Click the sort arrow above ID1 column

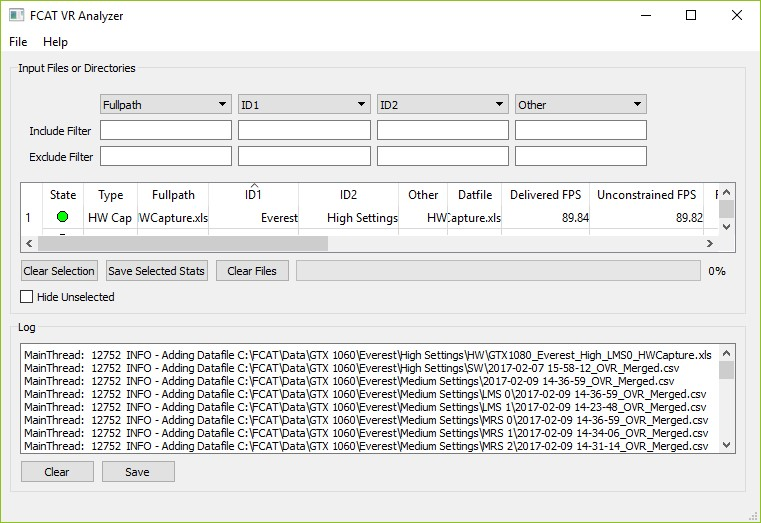point(254,185)
